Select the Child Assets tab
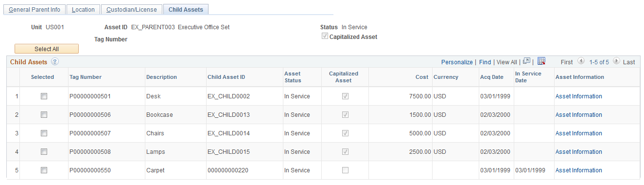The width and height of the screenshot is (644, 185). pos(186,10)
